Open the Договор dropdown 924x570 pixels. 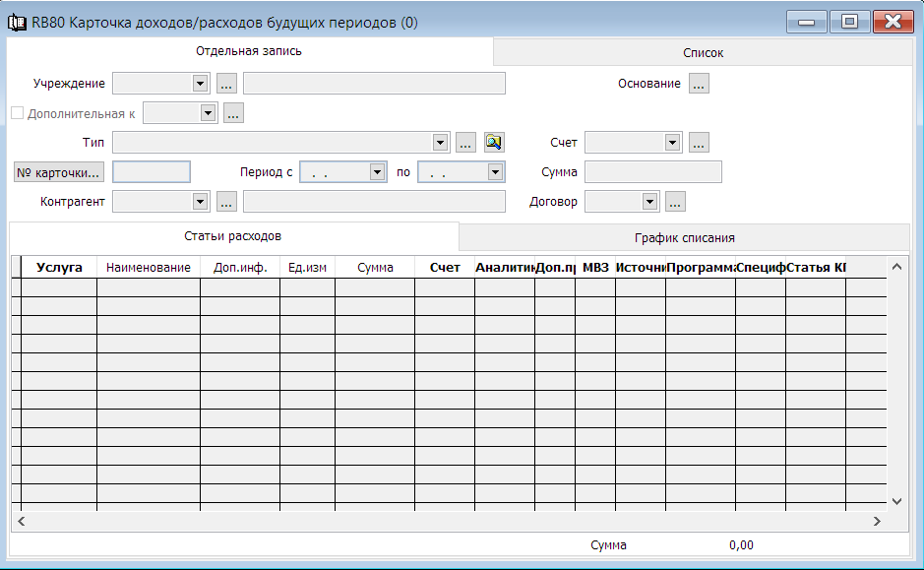tap(650, 202)
